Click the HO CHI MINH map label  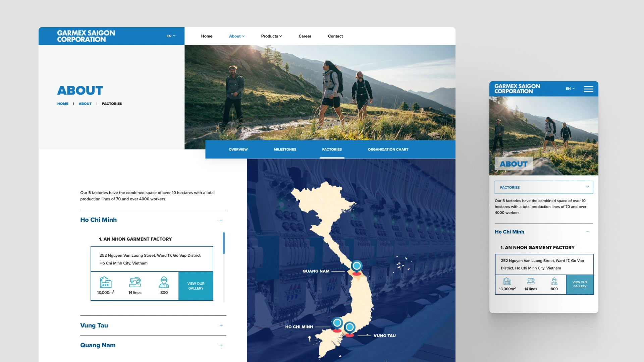[x=299, y=327]
